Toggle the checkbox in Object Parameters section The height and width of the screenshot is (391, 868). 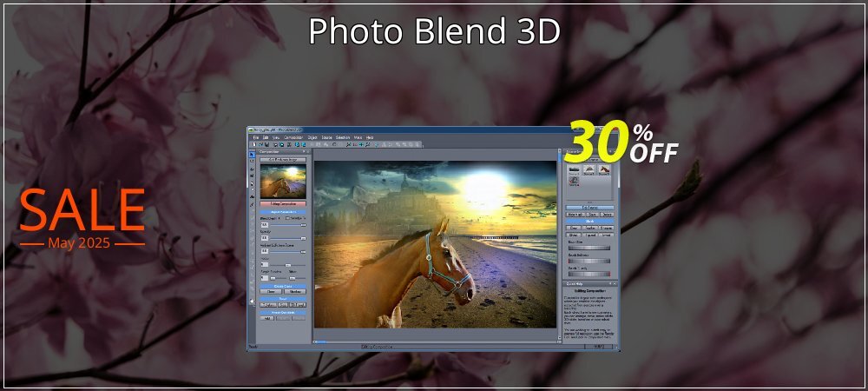pyautogui.click(x=287, y=218)
